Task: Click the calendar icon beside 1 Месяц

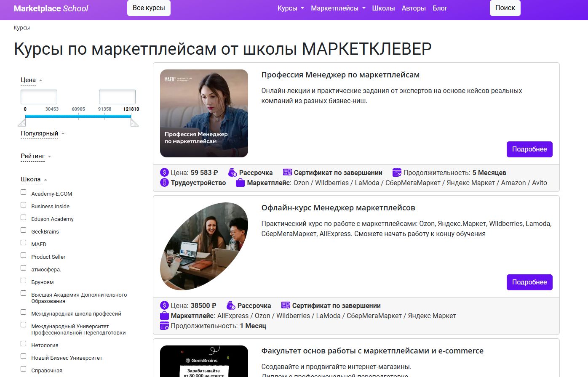Action: point(164,326)
